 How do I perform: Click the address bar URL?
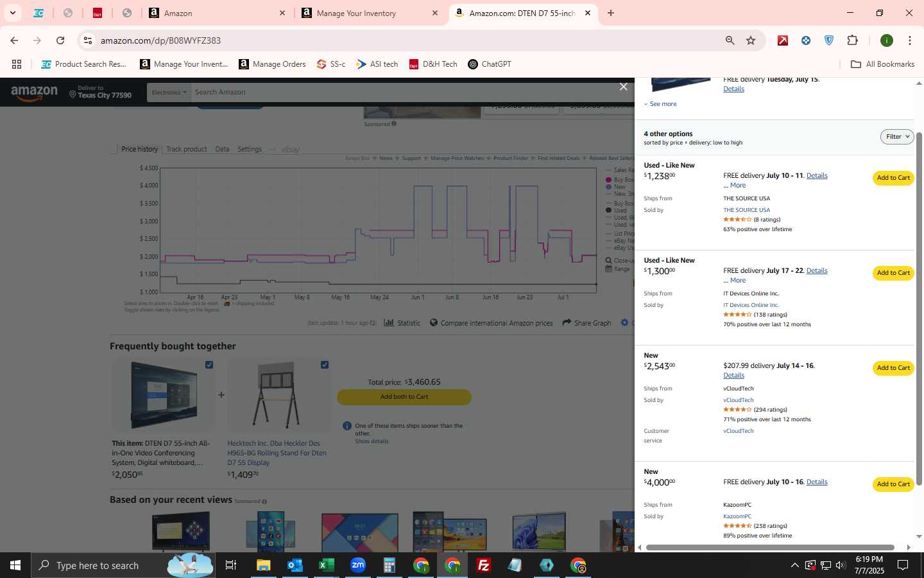pyautogui.click(x=160, y=40)
